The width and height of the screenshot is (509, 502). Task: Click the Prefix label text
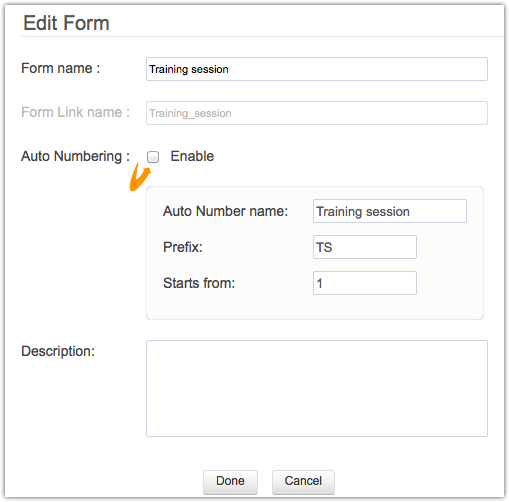point(183,247)
